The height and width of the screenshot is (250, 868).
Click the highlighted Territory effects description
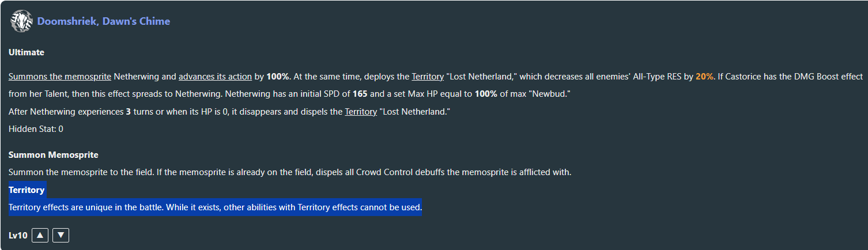(x=215, y=207)
